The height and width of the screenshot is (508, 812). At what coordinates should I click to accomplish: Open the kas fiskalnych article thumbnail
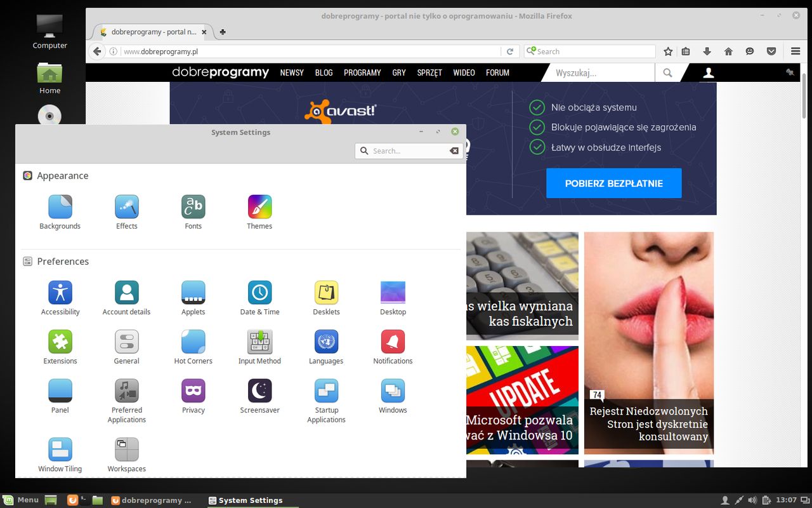[522, 286]
